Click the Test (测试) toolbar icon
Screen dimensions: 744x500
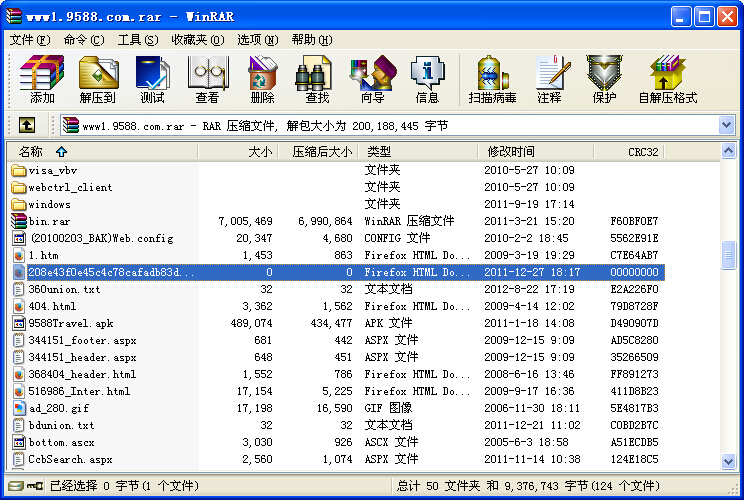pyautogui.click(x=152, y=79)
